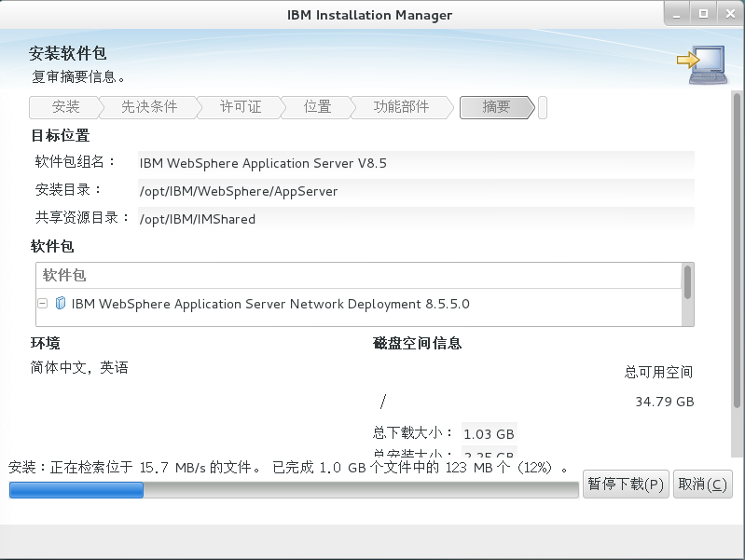Image resolution: width=745 pixels, height=560 pixels.
Task: Click the 取消(C) button
Action: click(x=703, y=484)
